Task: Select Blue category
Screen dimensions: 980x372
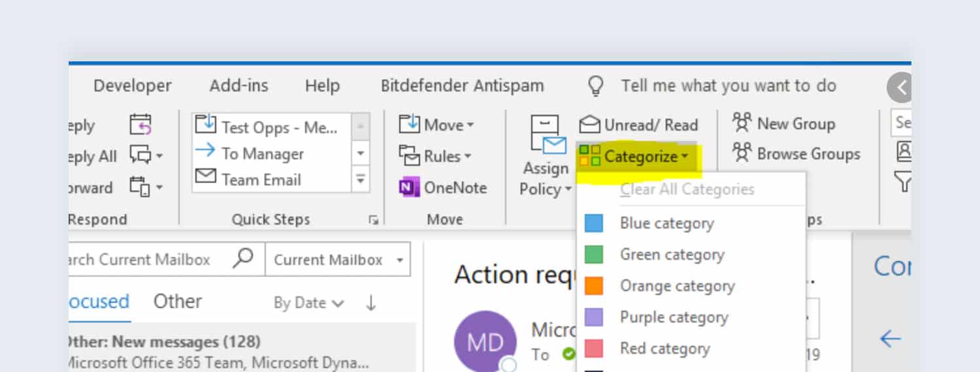Action: point(691,224)
